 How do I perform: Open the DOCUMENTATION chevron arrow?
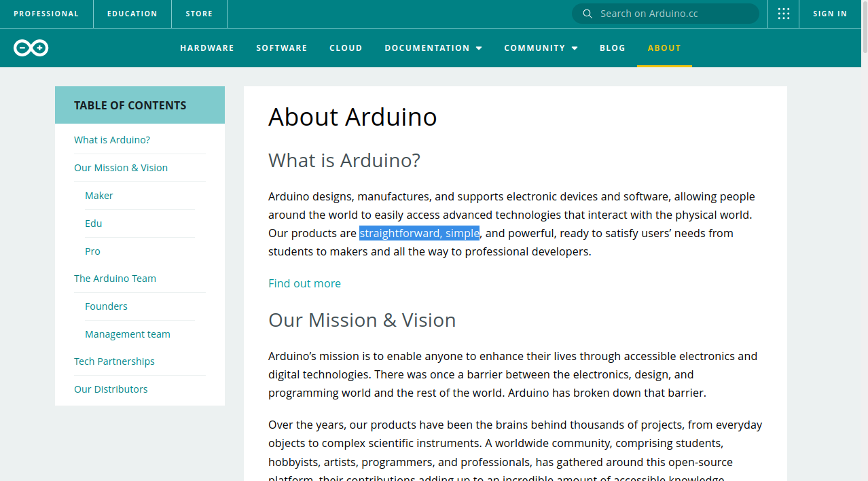tap(479, 48)
